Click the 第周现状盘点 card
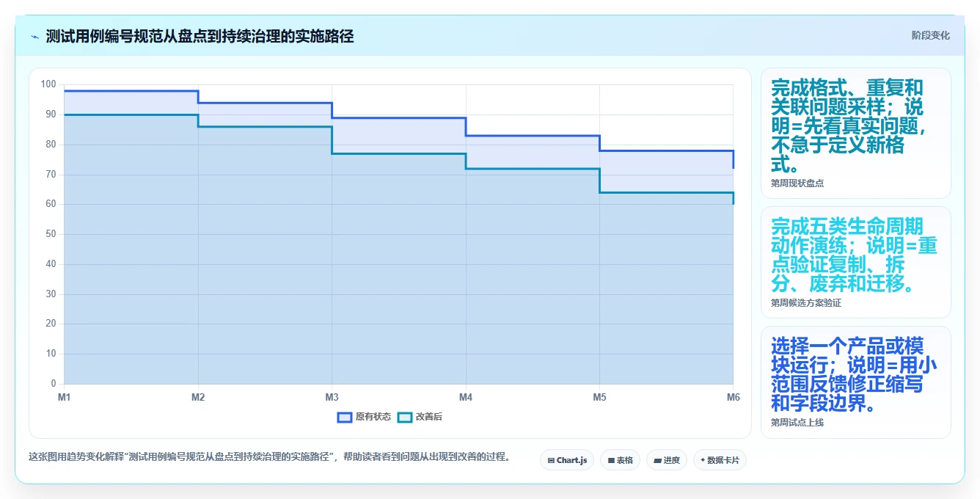Screen dimensions: 980x499 [855, 134]
